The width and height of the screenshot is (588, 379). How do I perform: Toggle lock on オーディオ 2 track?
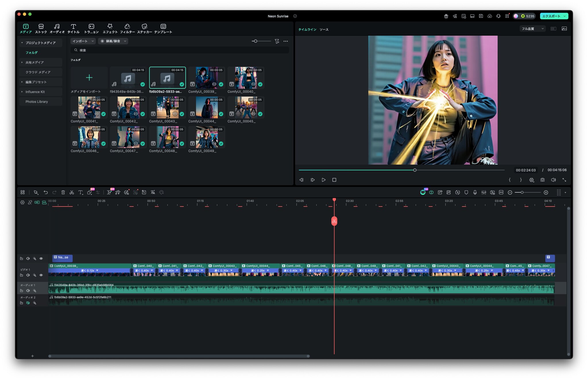click(x=22, y=303)
